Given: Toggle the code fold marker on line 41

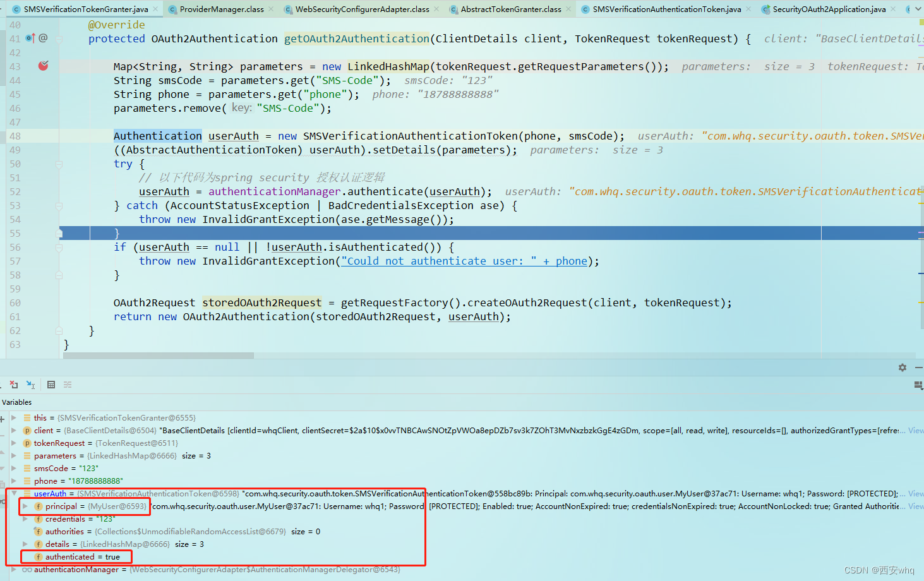Looking at the screenshot, I should click(59, 39).
